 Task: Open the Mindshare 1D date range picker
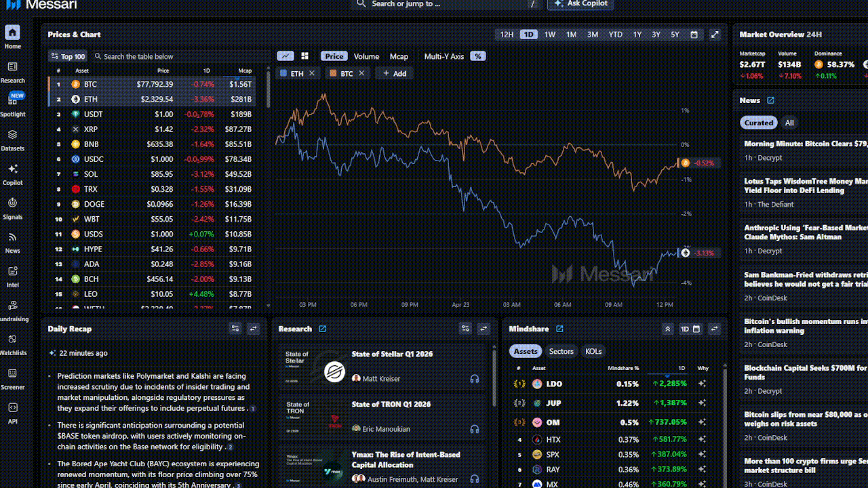690,329
